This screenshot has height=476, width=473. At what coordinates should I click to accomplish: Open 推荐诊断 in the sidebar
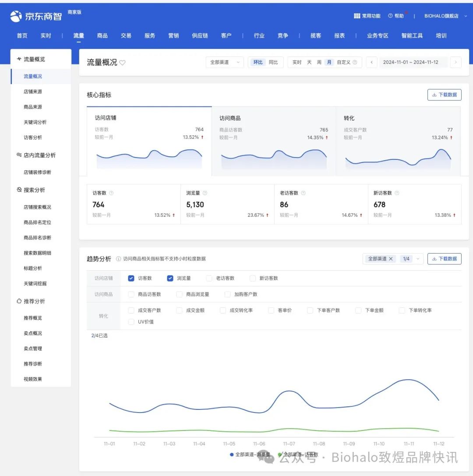[33, 364]
